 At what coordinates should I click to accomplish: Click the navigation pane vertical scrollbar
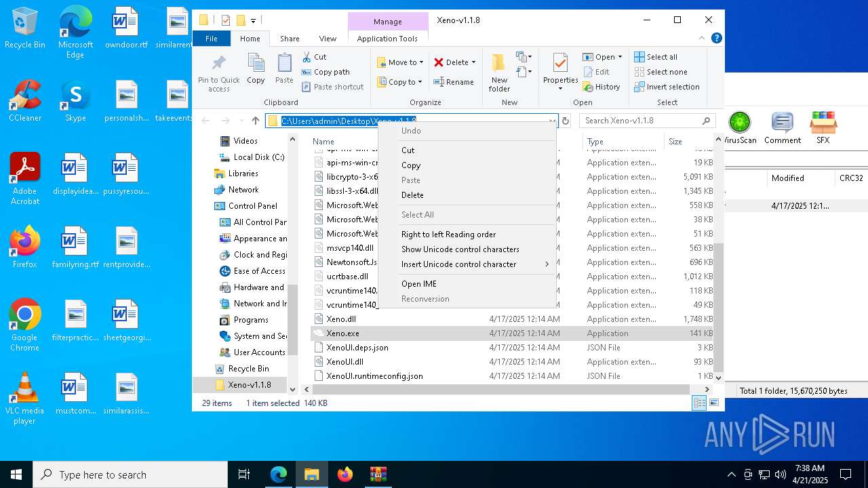[293, 321]
